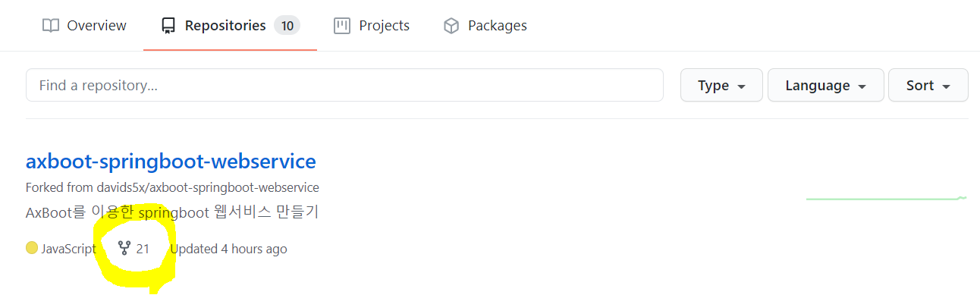The height and width of the screenshot is (295, 980).
Task: Click the fork count number 21
Action: (143, 249)
